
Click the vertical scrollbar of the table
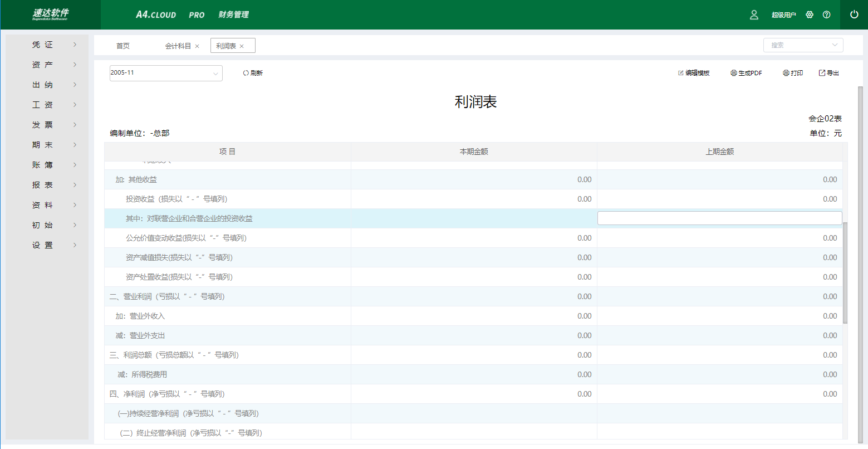(x=845, y=273)
